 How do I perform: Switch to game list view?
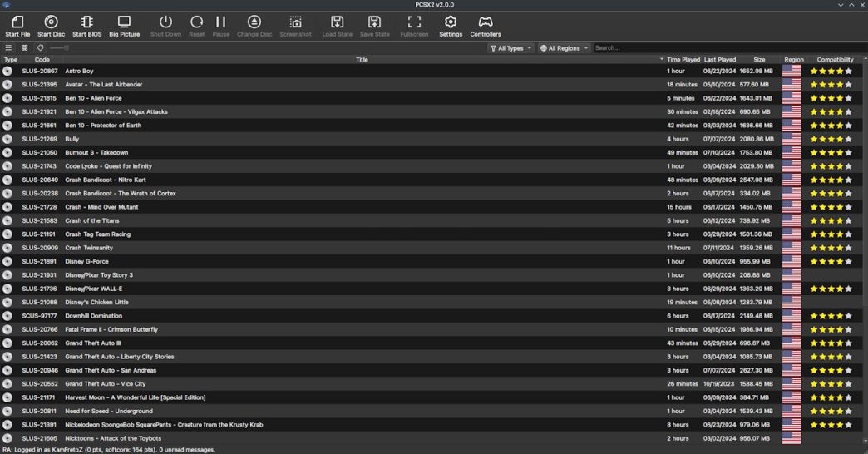[x=8, y=47]
